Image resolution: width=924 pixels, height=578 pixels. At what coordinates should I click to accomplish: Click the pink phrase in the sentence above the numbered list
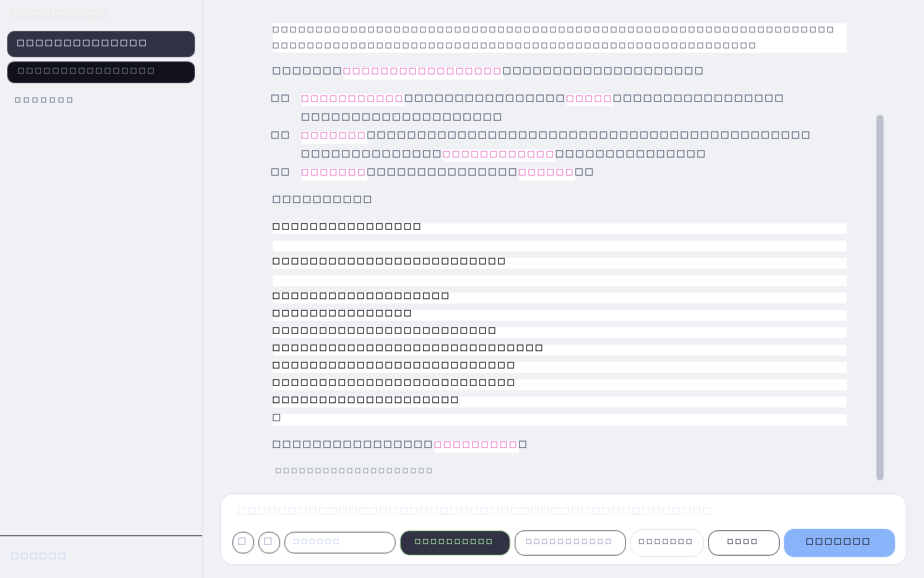click(x=422, y=71)
